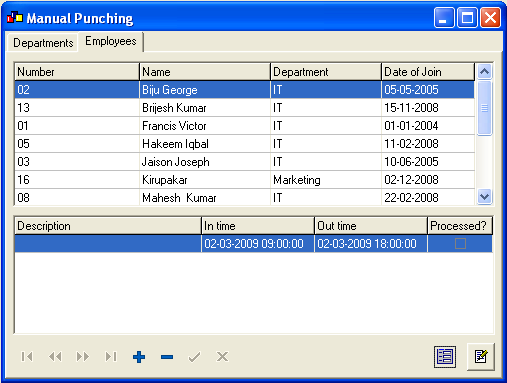Click employee number 13 cell
Viewport: 507px width, 383px height.
click(77, 108)
